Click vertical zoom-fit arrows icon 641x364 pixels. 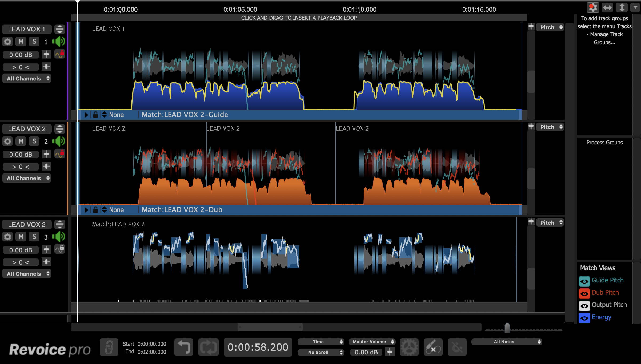tap(622, 7)
